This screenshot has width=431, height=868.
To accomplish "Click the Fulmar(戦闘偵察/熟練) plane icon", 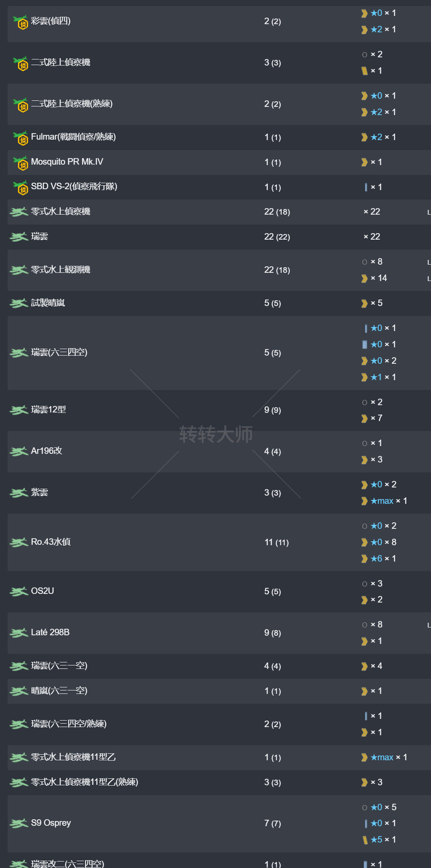I will pos(21,137).
